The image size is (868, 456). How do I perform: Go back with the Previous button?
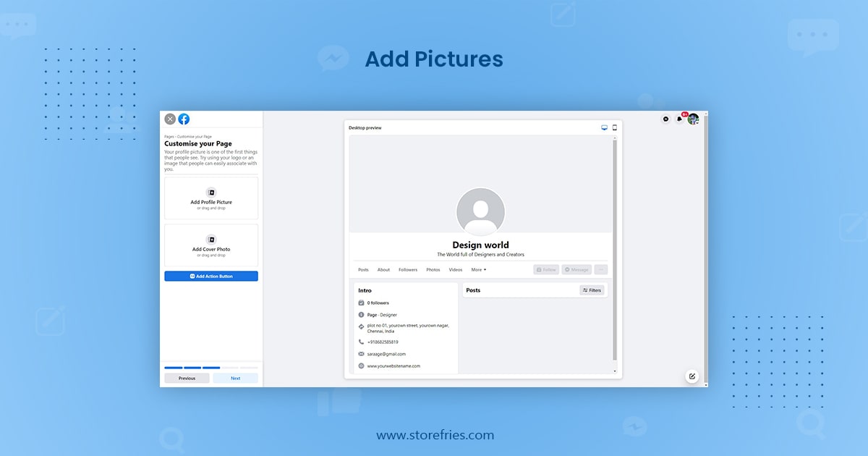[x=187, y=378]
